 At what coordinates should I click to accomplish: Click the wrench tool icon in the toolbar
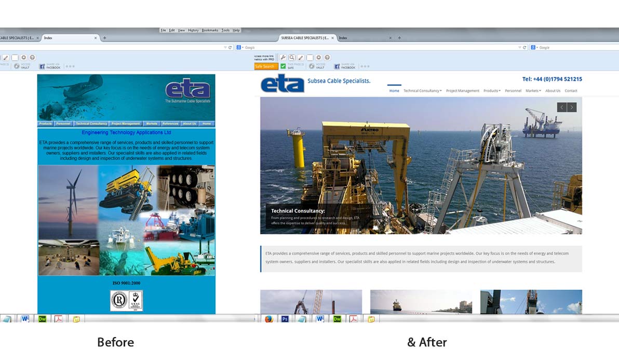pyautogui.click(x=283, y=58)
